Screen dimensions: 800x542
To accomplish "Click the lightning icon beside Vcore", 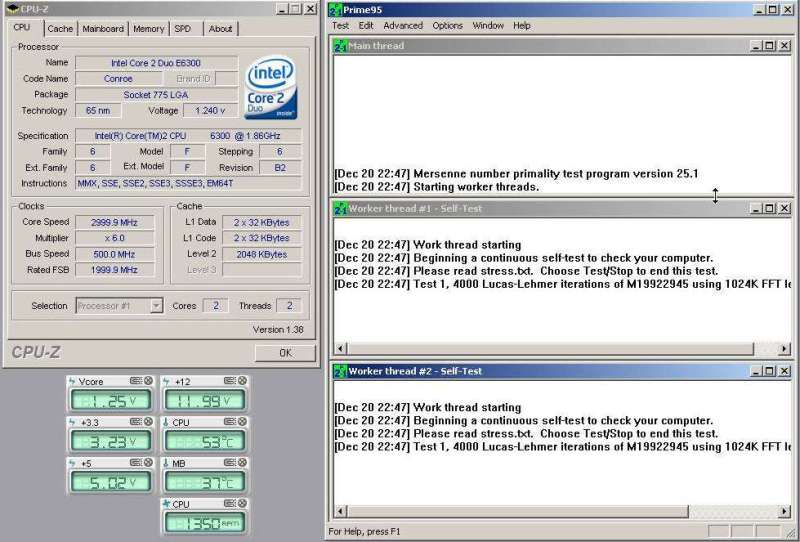I will [72, 381].
